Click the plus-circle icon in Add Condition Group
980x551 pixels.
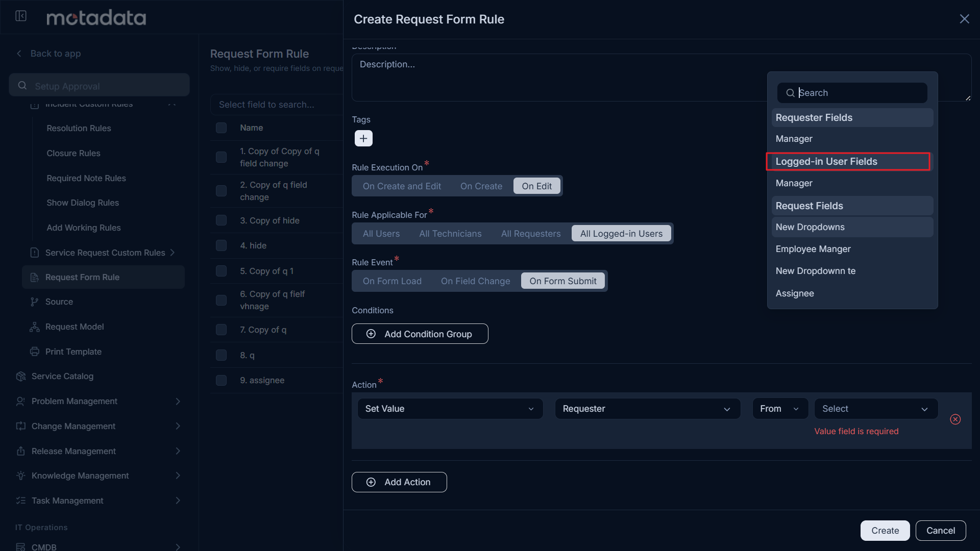point(371,334)
